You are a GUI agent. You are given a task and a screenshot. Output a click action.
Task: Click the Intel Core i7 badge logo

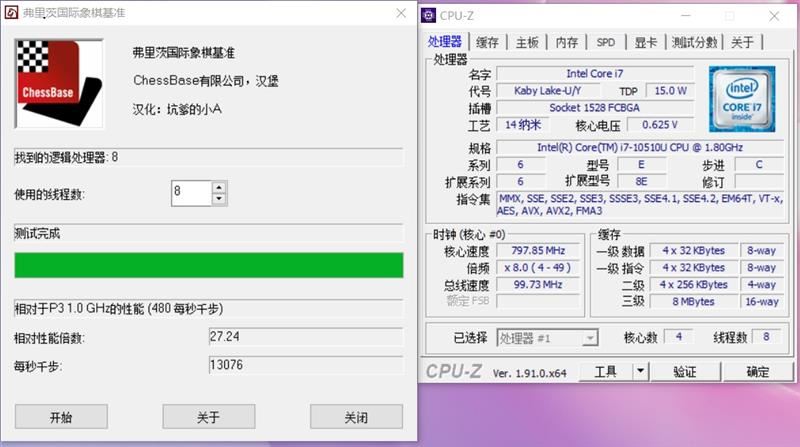742,99
